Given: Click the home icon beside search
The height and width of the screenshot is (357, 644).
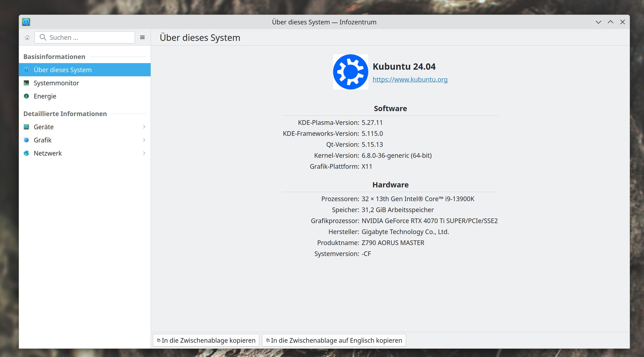Looking at the screenshot, I should (x=27, y=38).
